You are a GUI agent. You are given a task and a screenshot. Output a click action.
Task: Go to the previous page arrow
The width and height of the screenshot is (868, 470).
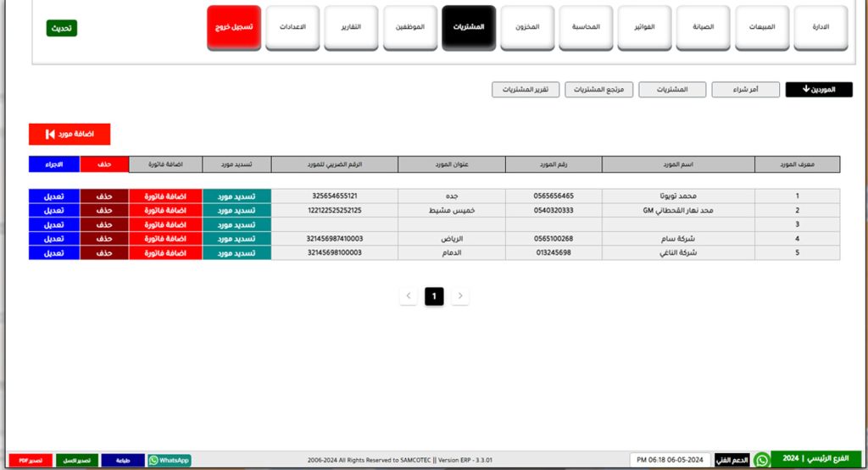tap(409, 296)
